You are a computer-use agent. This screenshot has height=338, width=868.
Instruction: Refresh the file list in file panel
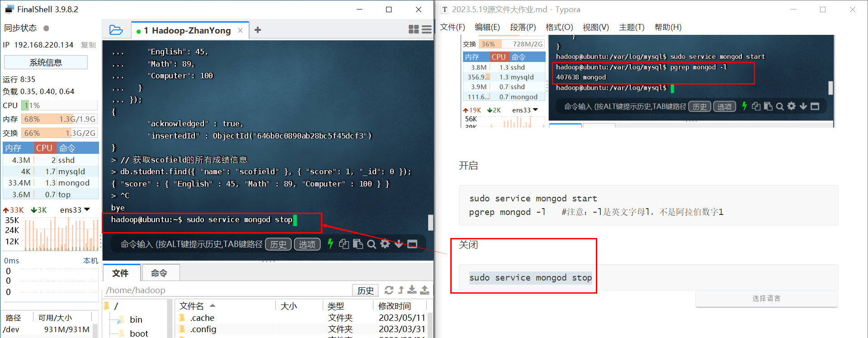389,290
